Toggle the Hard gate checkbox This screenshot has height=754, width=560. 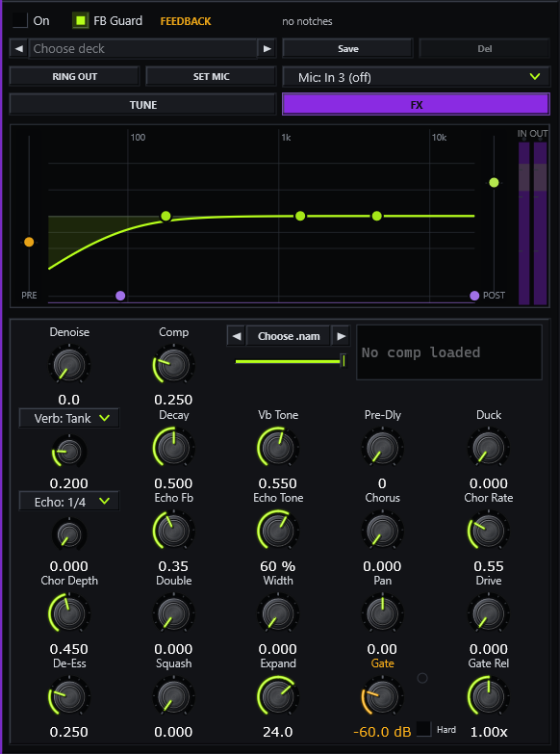tap(424, 729)
